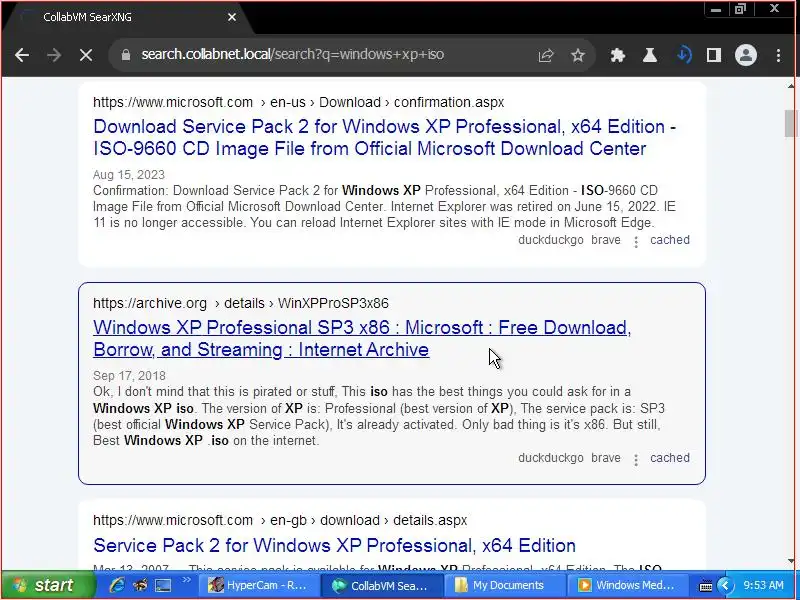Click microsoft.com en-gb details.aspx URL

pyautogui.click(x=280, y=520)
